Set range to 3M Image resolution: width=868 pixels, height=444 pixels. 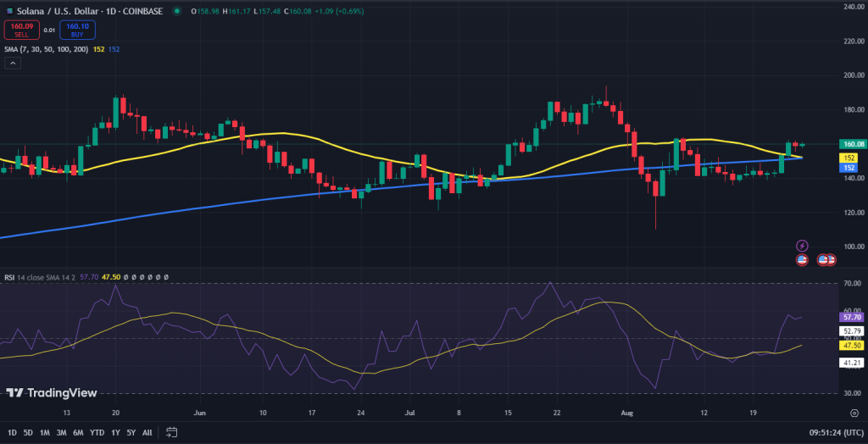tap(61, 432)
